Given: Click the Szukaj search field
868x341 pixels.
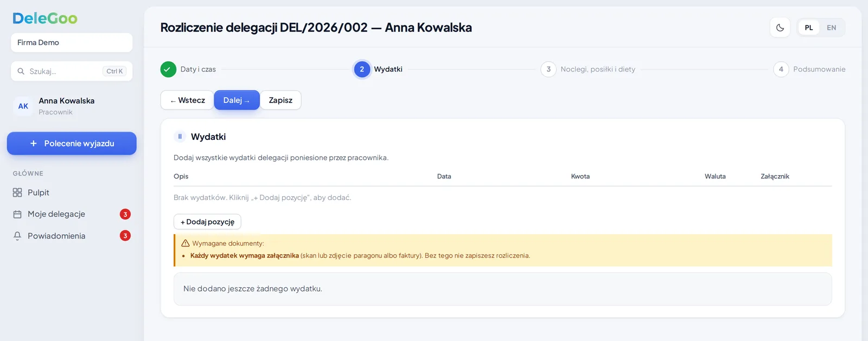Looking at the screenshot, I should click(x=72, y=71).
